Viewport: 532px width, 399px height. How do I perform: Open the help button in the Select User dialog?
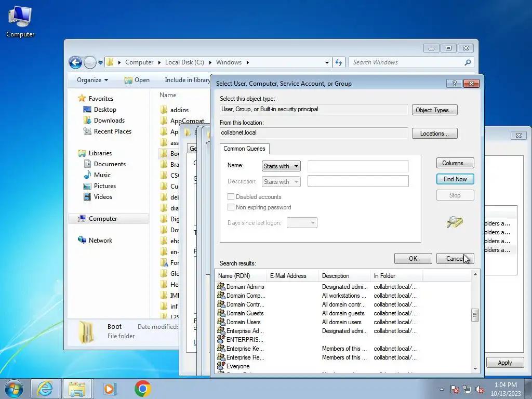[454, 83]
